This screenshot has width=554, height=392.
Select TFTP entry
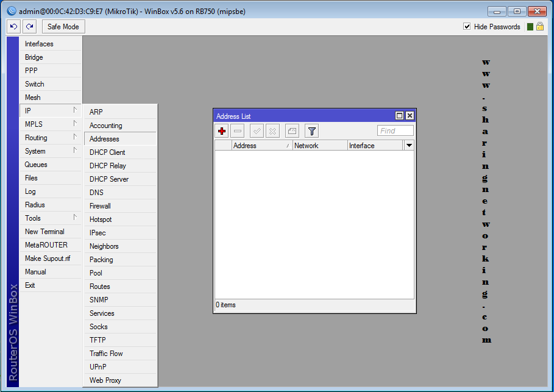(120, 340)
